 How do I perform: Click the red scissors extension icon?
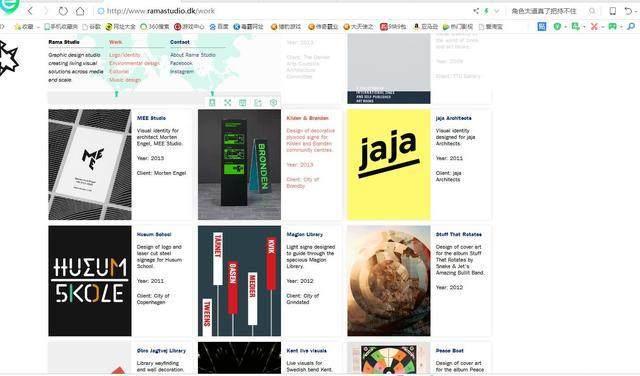(594, 27)
